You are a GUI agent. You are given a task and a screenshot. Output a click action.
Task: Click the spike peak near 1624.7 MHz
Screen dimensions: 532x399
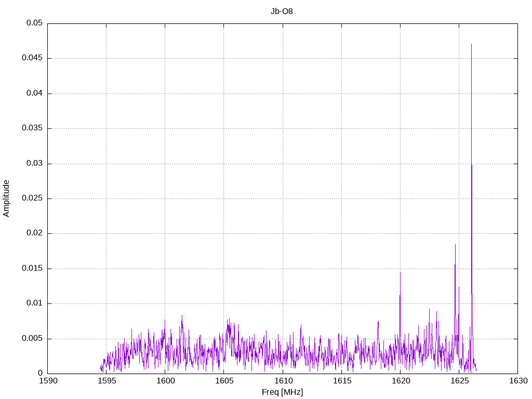[455, 245]
